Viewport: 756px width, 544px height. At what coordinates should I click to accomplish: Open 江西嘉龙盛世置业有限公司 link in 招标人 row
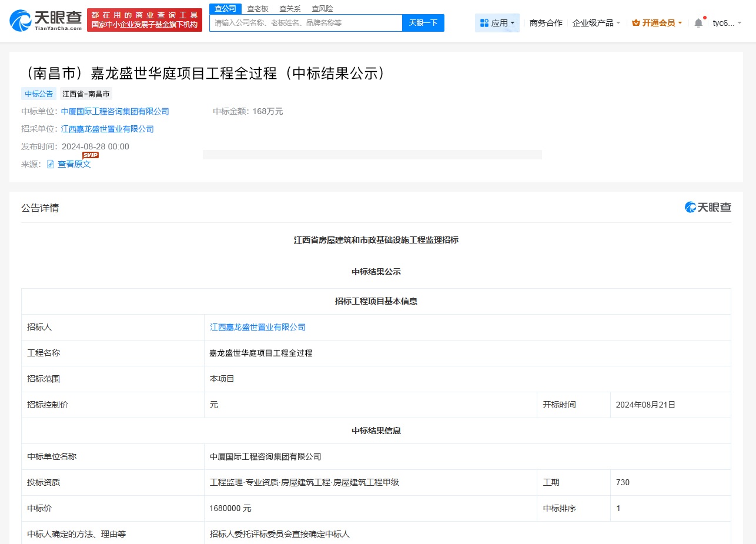[x=258, y=327]
